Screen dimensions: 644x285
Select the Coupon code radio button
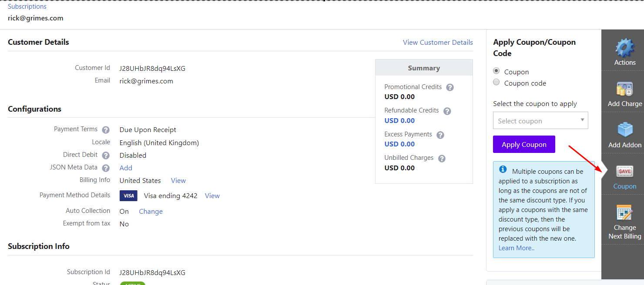[496, 82]
